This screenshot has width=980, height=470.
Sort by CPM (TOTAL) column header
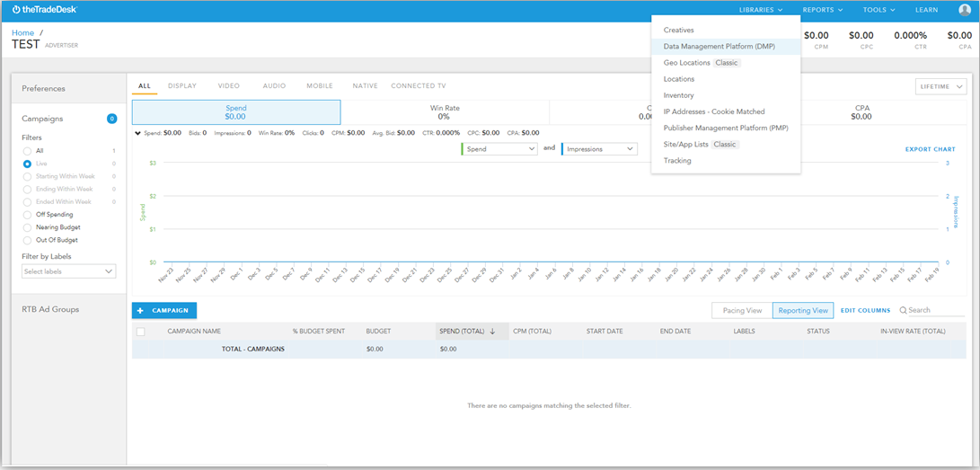[x=532, y=332]
